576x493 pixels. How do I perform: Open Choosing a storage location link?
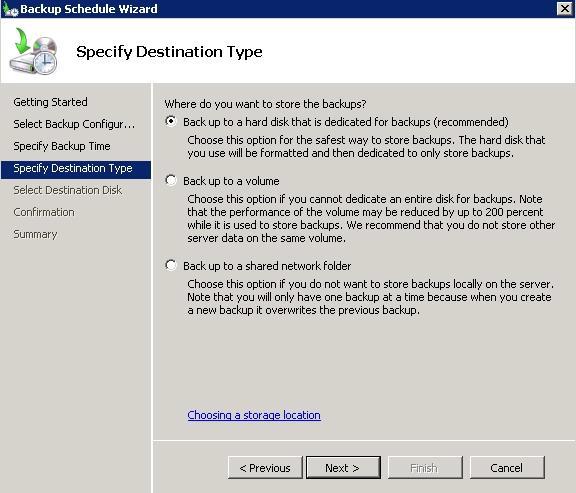[254, 415]
